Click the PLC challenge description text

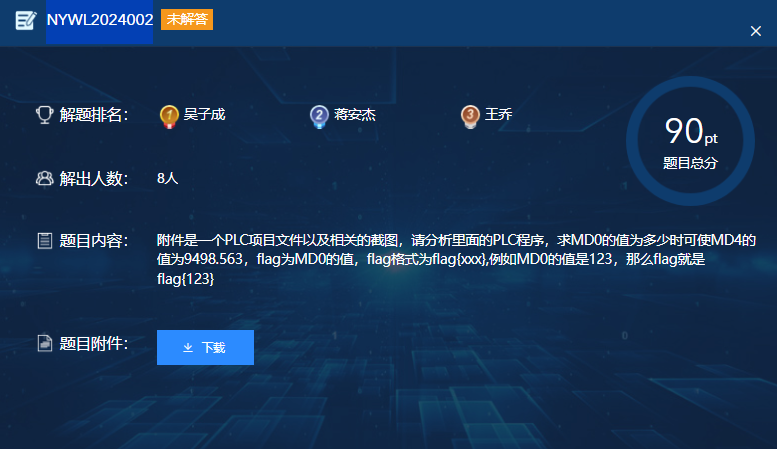click(x=455, y=260)
